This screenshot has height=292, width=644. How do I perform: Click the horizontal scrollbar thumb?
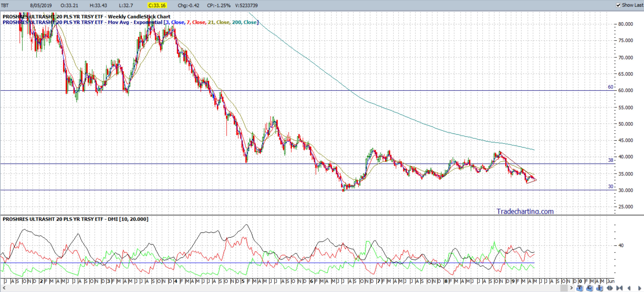(x=564, y=288)
